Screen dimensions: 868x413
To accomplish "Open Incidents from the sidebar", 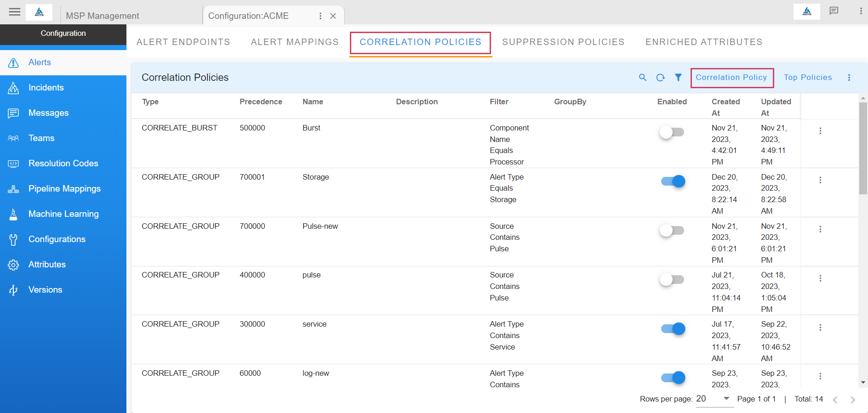I will pos(46,88).
